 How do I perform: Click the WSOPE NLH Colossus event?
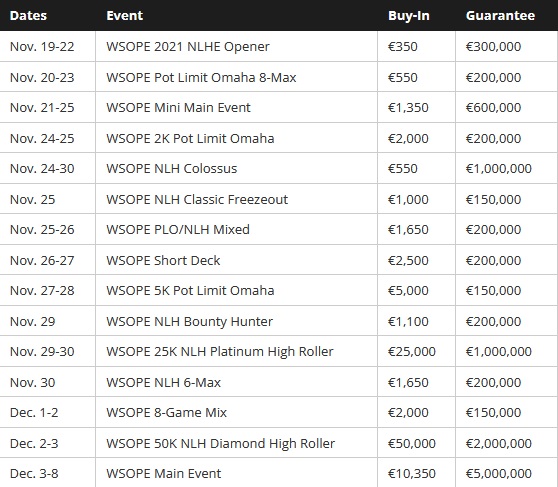click(172, 168)
